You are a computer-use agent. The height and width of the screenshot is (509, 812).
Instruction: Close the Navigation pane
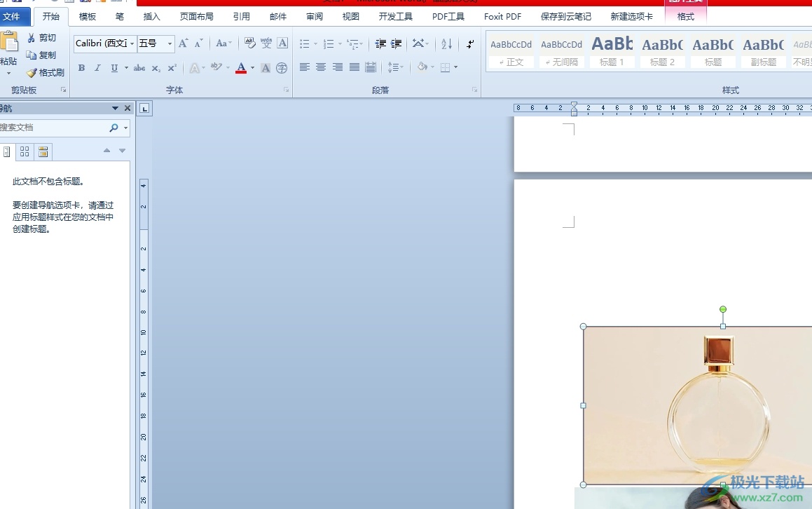point(128,109)
